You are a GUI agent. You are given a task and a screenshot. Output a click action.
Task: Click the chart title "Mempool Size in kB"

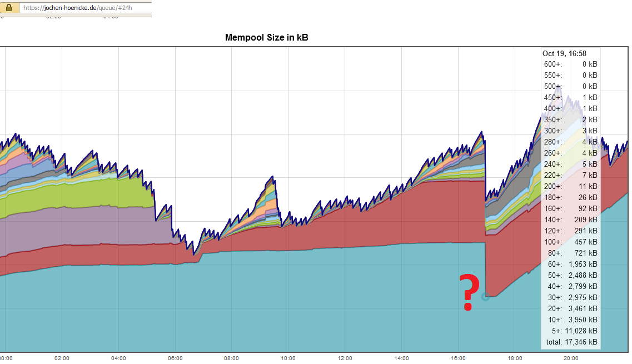[266, 37]
